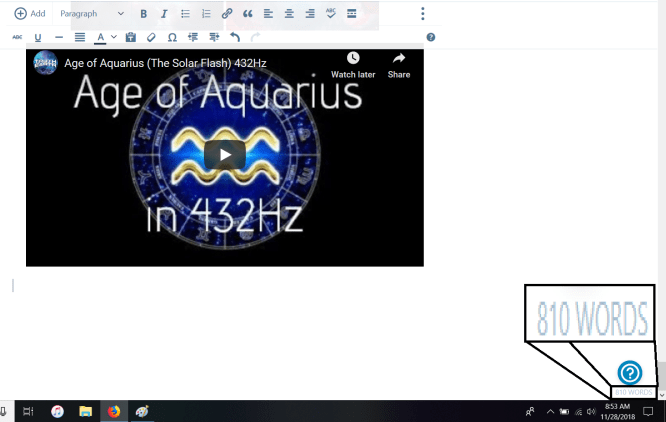Play the Age of Aquarius video
This screenshot has width=666, height=422.
(224, 154)
